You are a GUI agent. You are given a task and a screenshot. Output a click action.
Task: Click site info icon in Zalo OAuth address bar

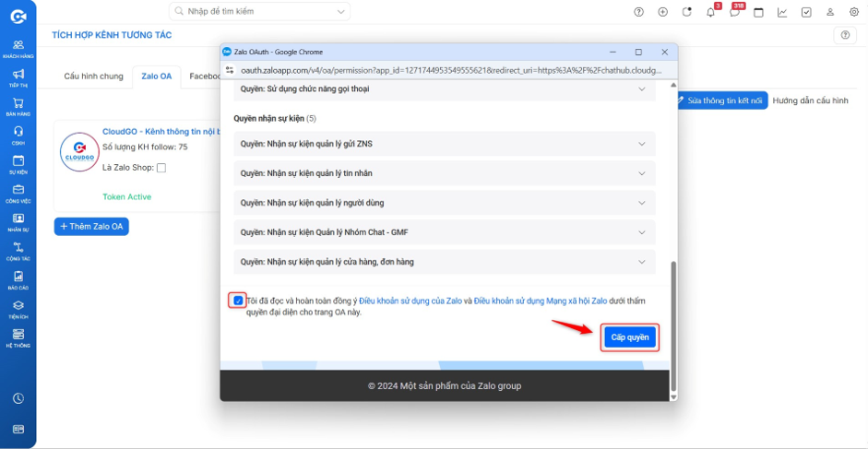[x=231, y=70]
